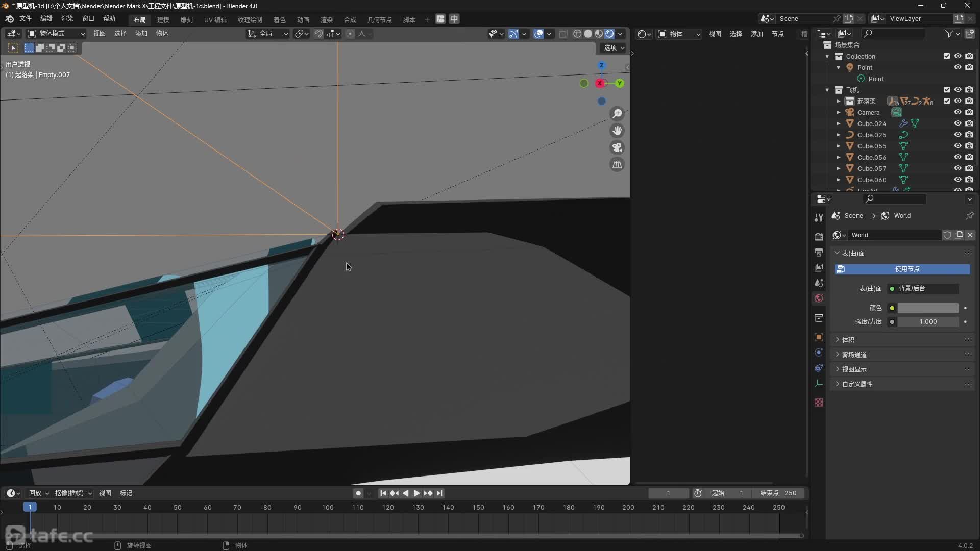Switch viewport to wireframe shading

tap(577, 34)
